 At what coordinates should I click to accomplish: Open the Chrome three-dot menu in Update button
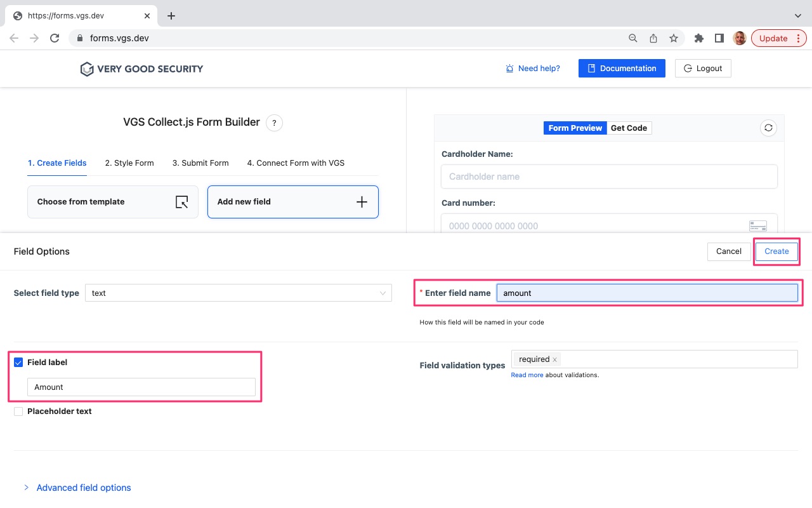[798, 38]
